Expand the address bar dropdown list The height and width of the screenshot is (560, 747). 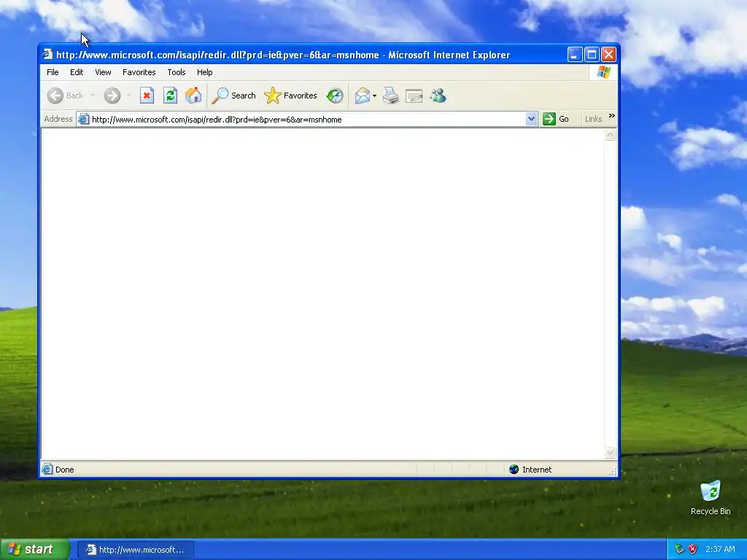531,119
